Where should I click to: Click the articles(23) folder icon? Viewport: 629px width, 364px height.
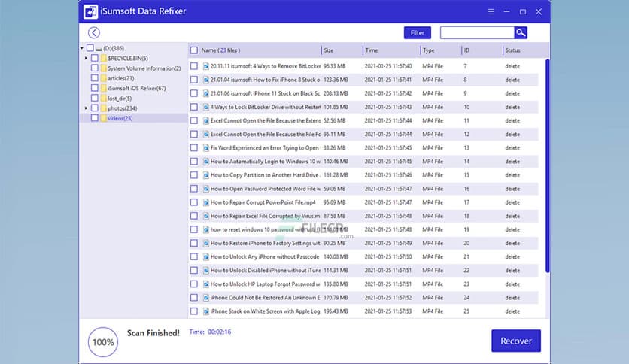(104, 78)
